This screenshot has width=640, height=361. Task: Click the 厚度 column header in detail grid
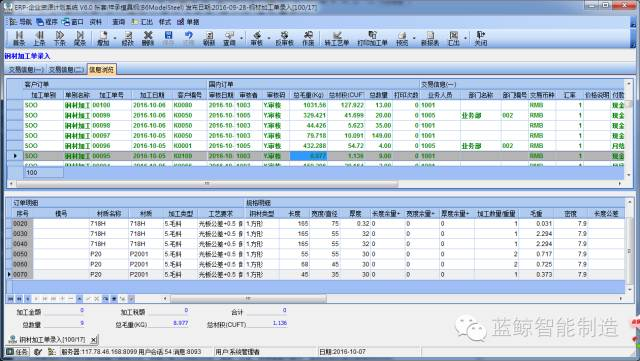(356, 213)
